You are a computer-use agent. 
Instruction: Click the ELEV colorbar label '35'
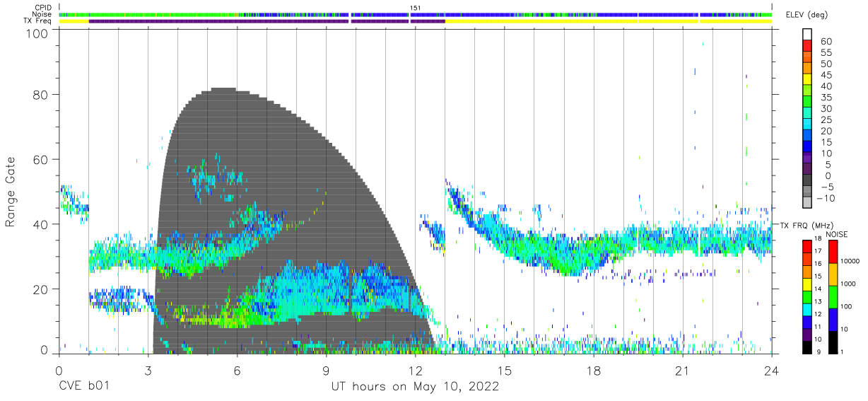[x=826, y=98]
